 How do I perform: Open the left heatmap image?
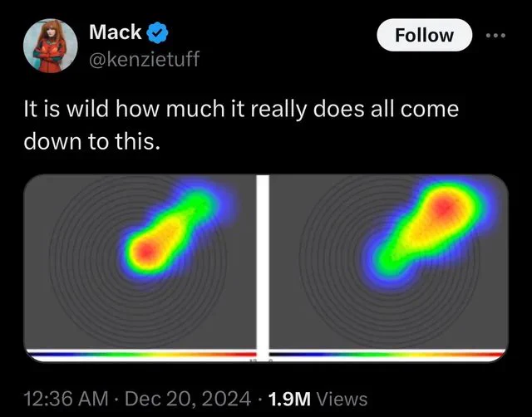(140, 267)
